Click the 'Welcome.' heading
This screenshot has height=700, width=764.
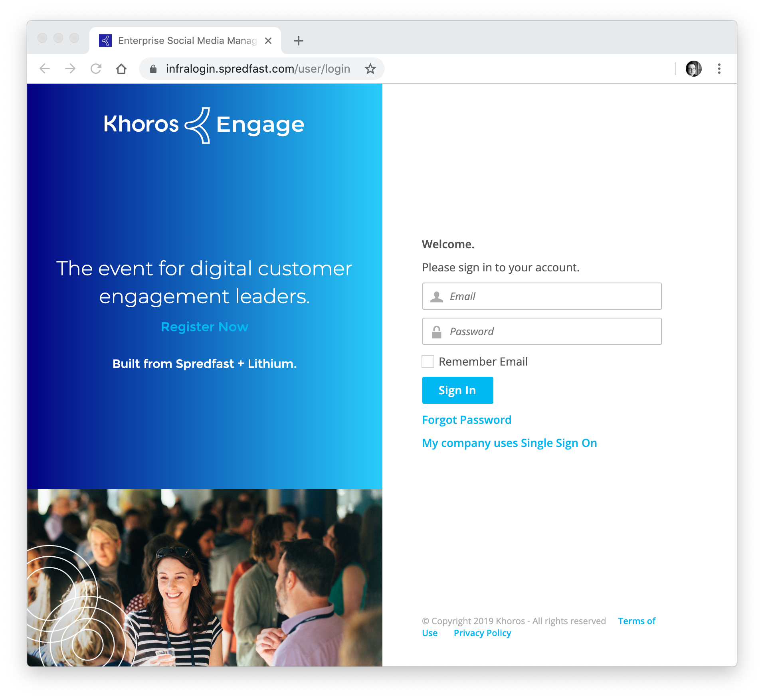[x=448, y=244]
